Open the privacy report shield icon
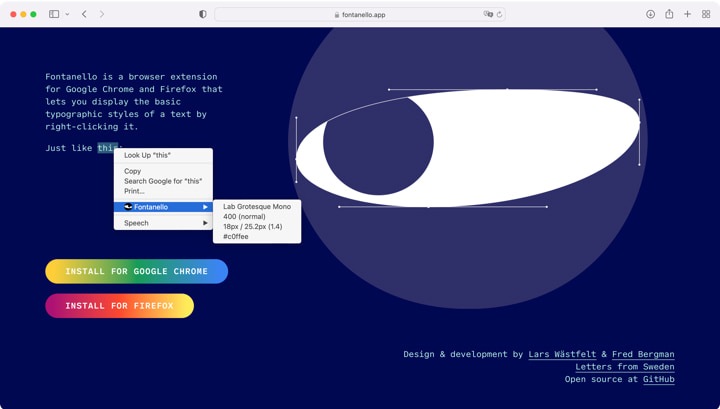Viewport: 720px width, 409px height. coord(202,14)
